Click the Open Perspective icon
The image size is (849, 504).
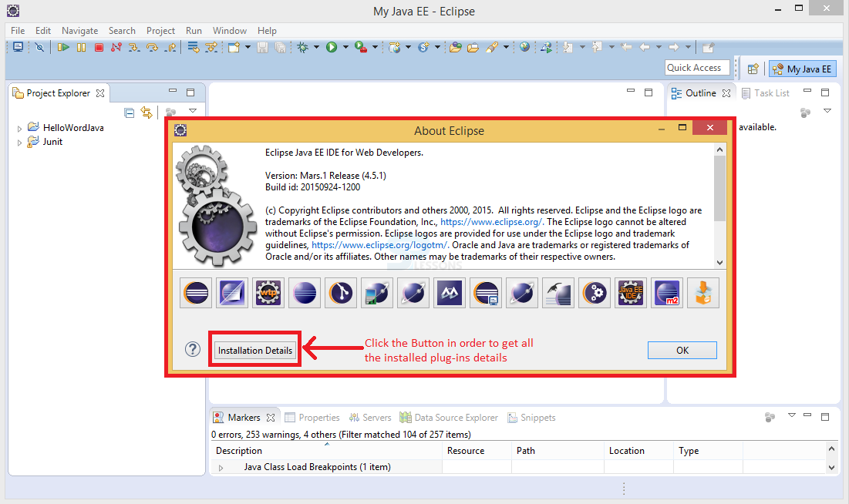753,69
